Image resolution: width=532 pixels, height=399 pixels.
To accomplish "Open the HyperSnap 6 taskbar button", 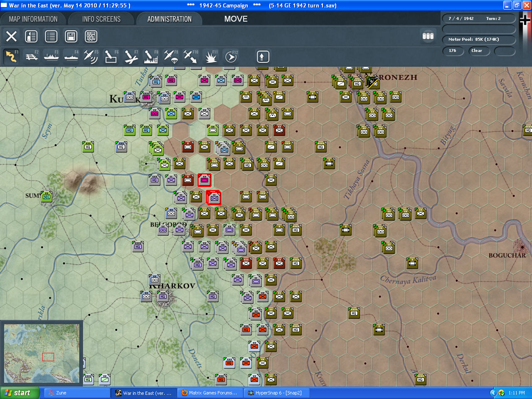I will [276, 393].
